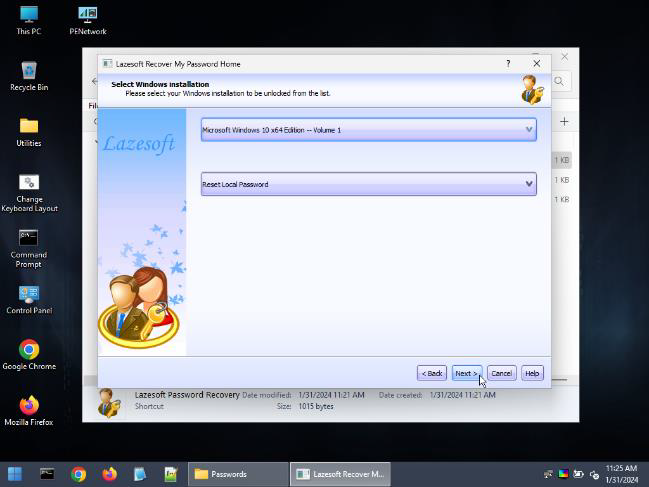Click search icon in Explorer window

[x=559, y=81]
